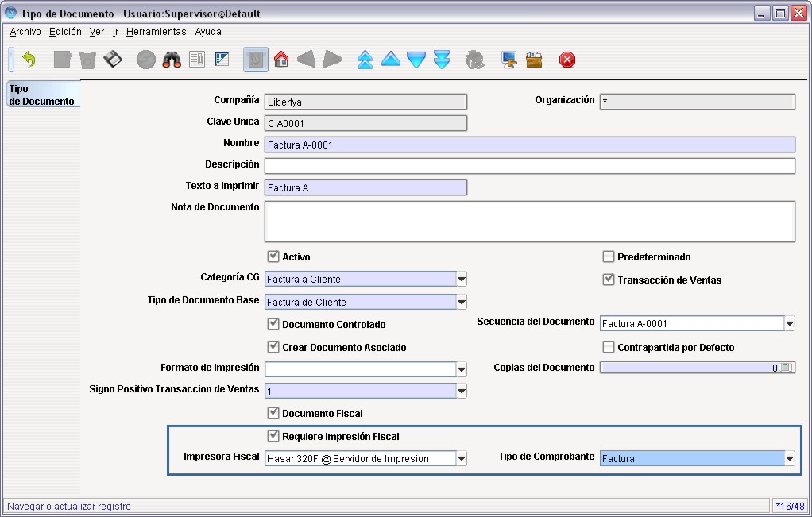Click the green undo changes arrow icon
Image resolution: width=812 pixels, height=517 pixels.
(x=29, y=60)
